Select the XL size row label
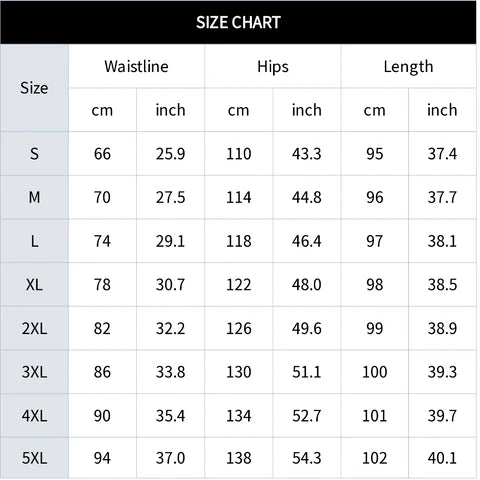Image resolution: width=480 pixels, height=480 pixels. (x=34, y=285)
